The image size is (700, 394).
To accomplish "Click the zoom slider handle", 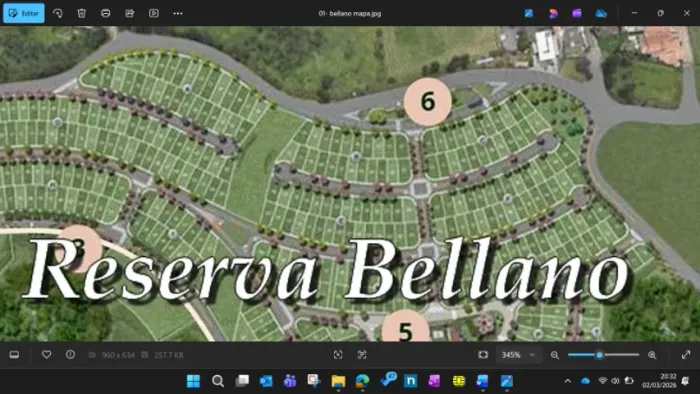I will click(x=600, y=355).
